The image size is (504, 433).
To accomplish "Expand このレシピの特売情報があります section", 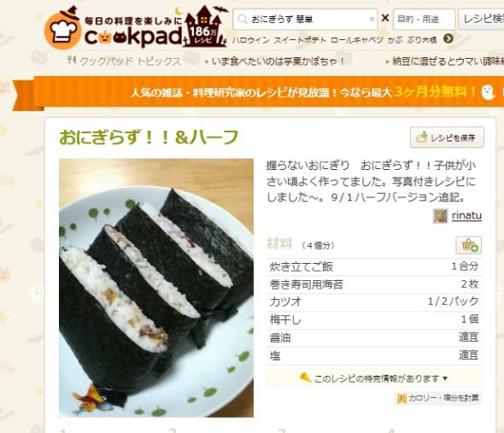I will [374, 378].
